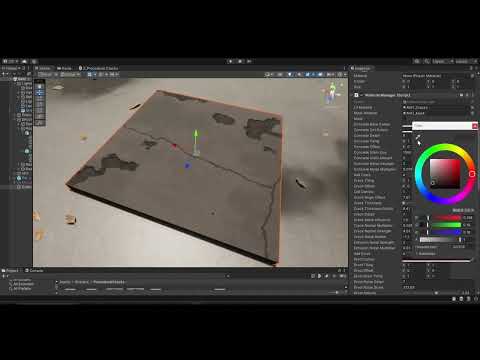Select the Hierarchy tab

[10, 68]
